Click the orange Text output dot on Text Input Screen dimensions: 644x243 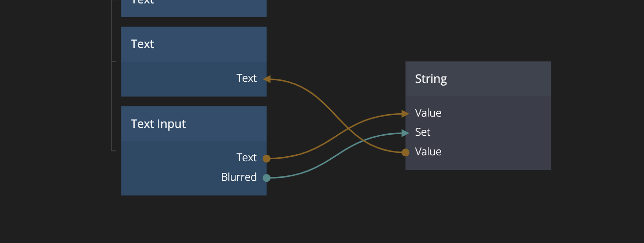267,158
